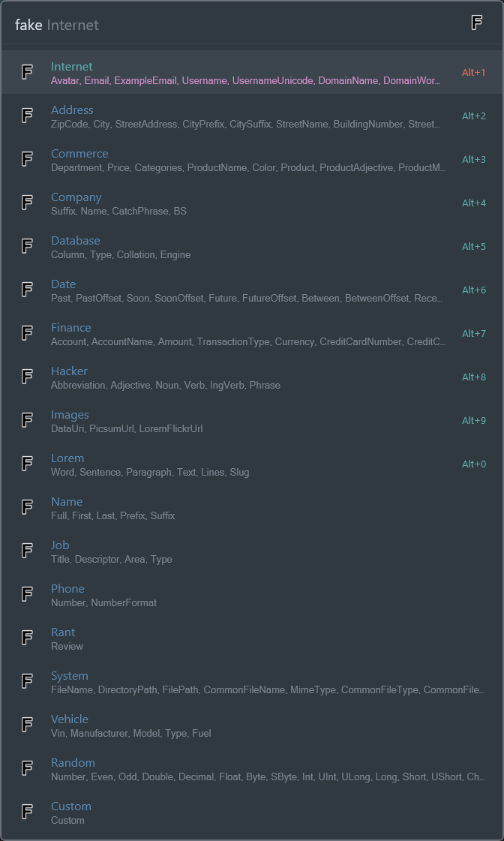Click the F icon beside Vehicle
The image size is (504, 841).
click(x=27, y=725)
